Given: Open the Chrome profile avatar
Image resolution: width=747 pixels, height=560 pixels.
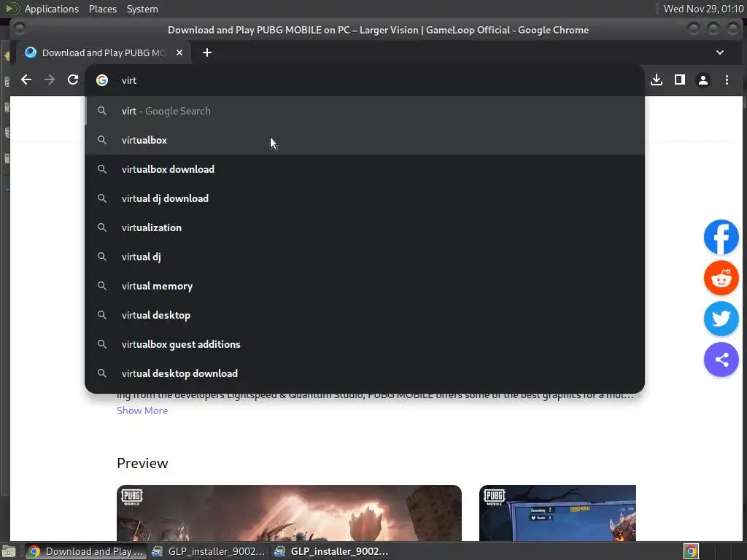Looking at the screenshot, I should coord(703,80).
